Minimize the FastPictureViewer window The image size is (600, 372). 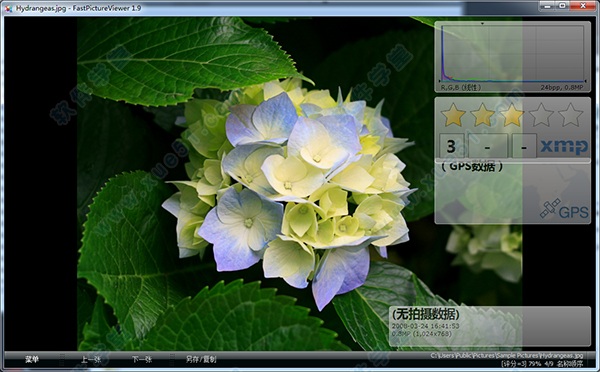[548, 6]
